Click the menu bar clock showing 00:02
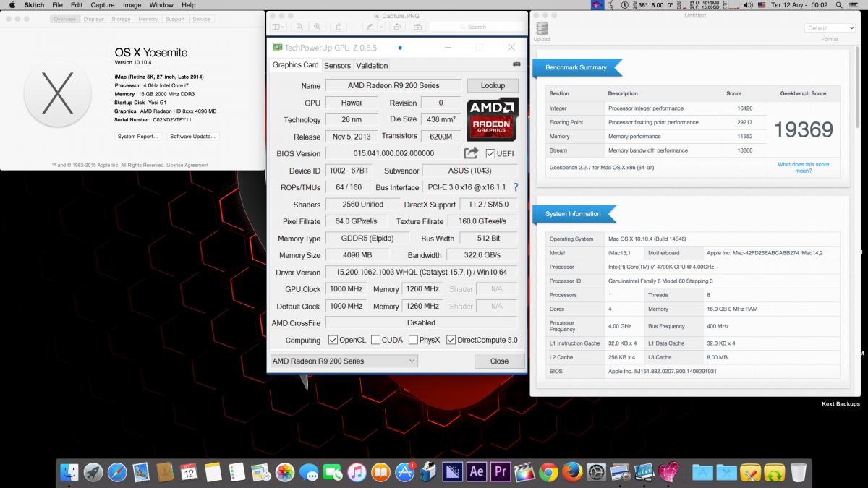 coord(820,5)
